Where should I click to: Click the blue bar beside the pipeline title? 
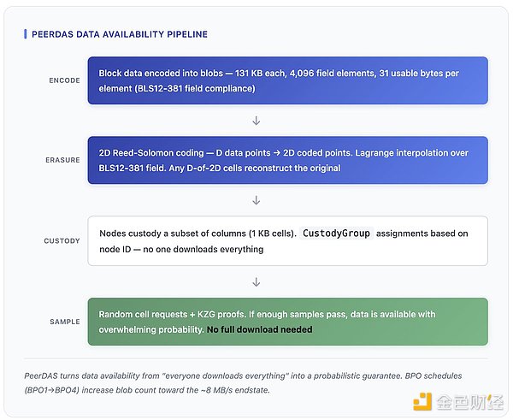[25, 34]
